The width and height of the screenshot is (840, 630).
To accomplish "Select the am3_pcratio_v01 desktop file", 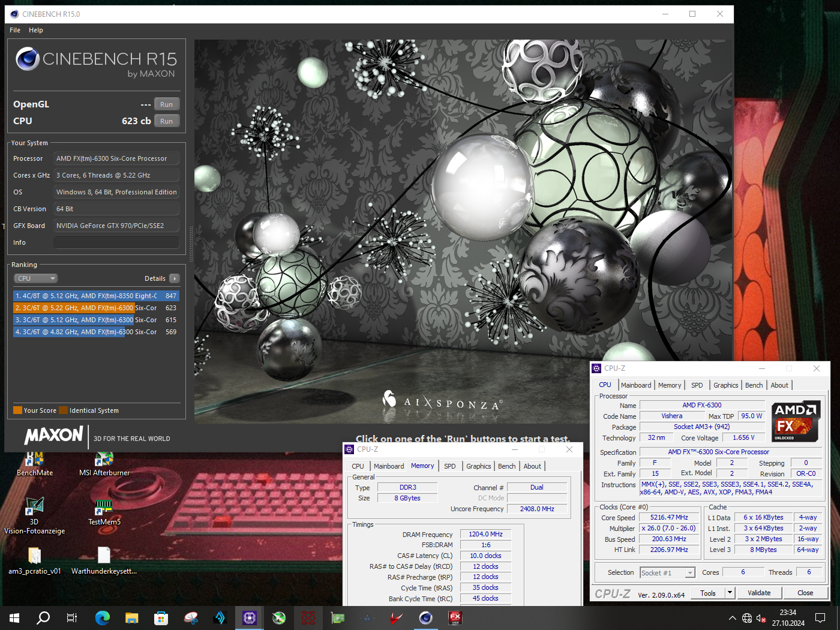I will tap(35, 561).
